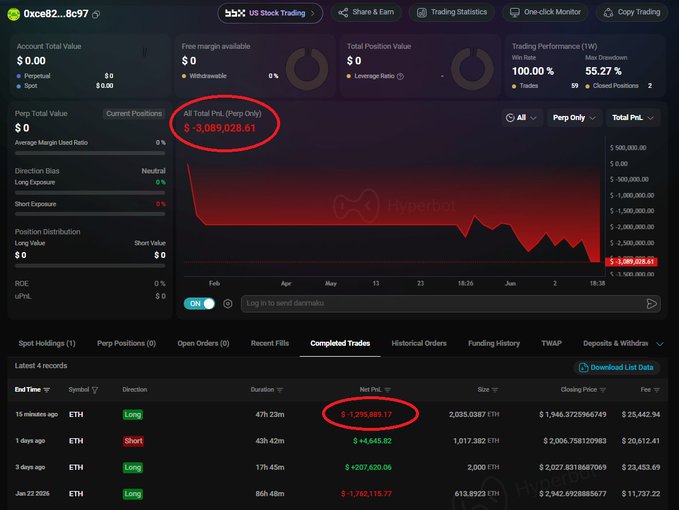Click Leverage Ratio help icon
The width and height of the screenshot is (679, 510).
pyautogui.click(x=400, y=76)
